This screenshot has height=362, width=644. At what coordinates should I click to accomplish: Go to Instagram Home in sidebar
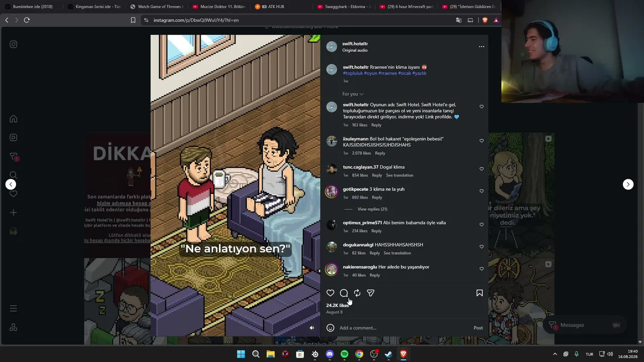click(14, 119)
